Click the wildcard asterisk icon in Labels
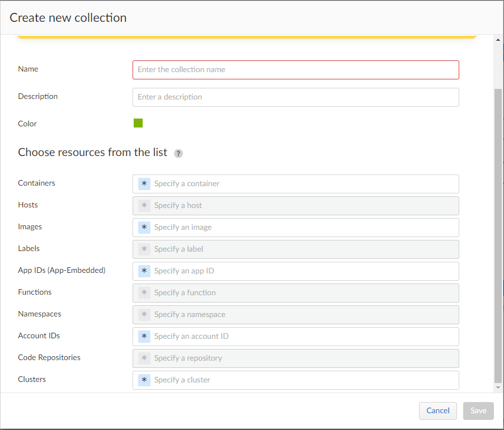The height and width of the screenshot is (430, 504). (144, 249)
